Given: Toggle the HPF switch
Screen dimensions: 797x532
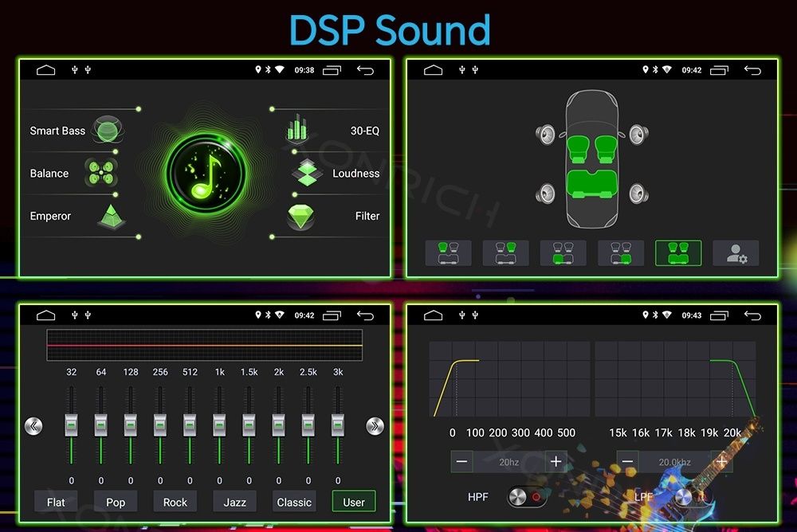Looking at the screenshot, I should pyautogui.click(x=527, y=496).
